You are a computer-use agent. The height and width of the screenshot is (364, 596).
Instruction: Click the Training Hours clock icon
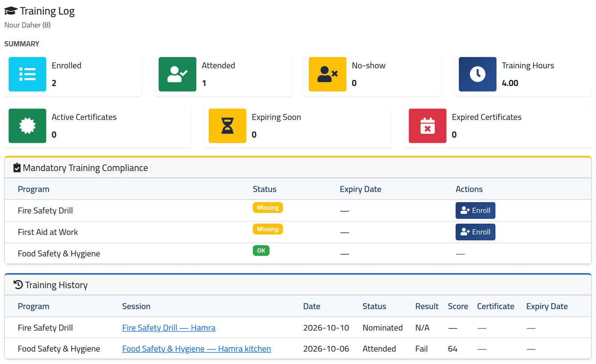tap(478, 74)
